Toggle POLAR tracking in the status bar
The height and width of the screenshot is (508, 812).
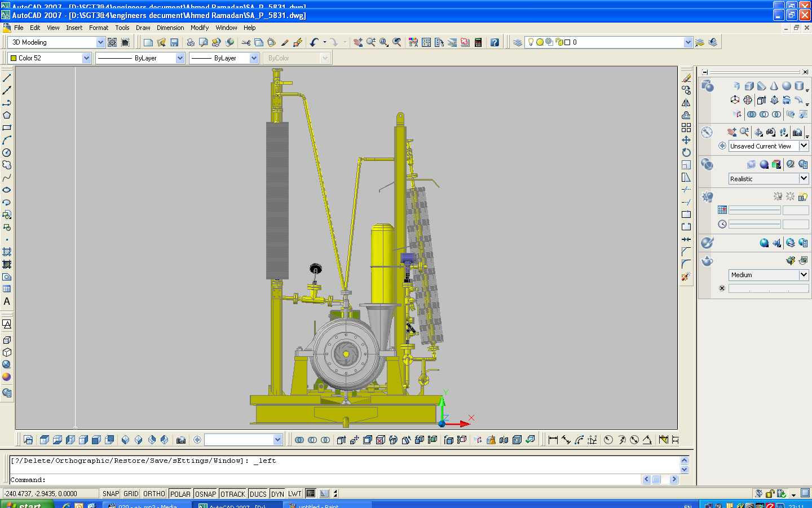pyautogui.click(x=180, y=494)
